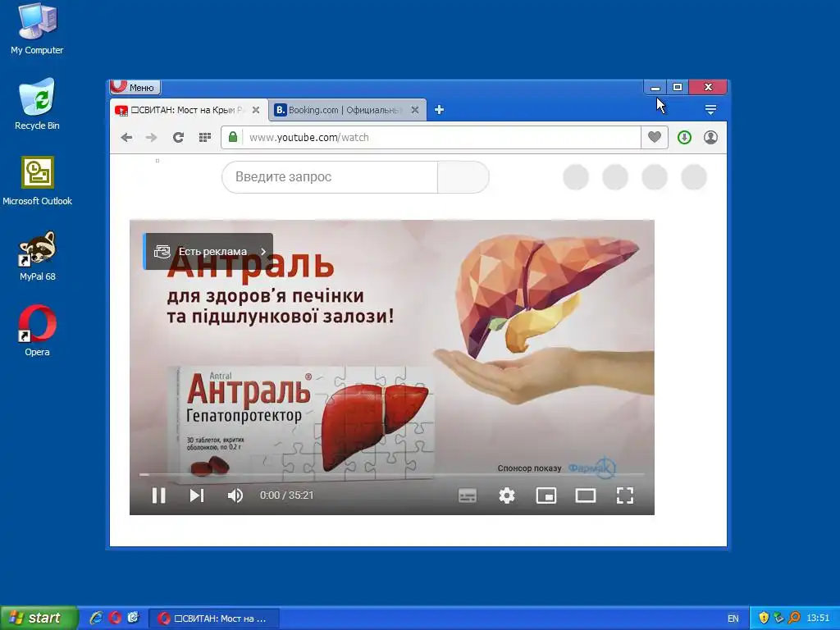Open Speed Dial grid icon
Image resolution: width=840 pixels, height=630 pixels.
point(204,138)
